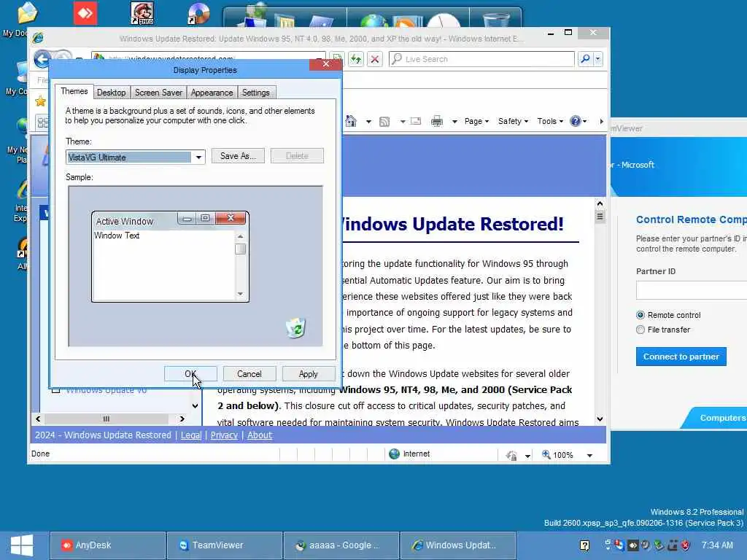Select the Remote control radio button in TeamViewer

pos(640,315)
